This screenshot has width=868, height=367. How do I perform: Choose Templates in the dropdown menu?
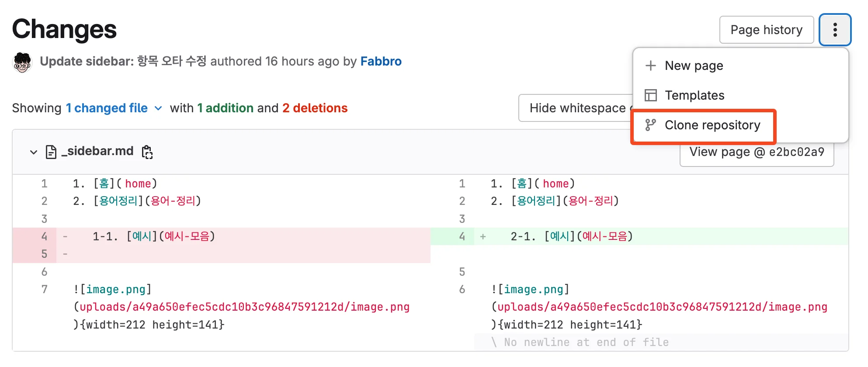point(694,95)
